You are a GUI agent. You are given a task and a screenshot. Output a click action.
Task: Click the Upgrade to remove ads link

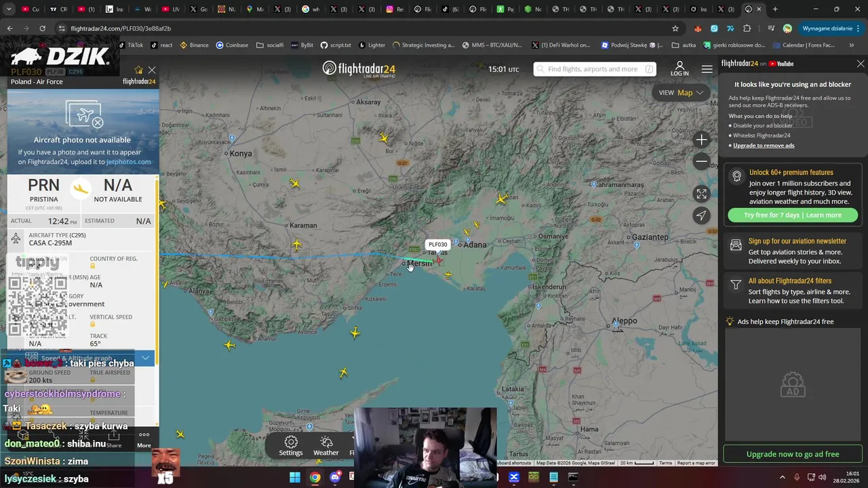pos(764,145)
